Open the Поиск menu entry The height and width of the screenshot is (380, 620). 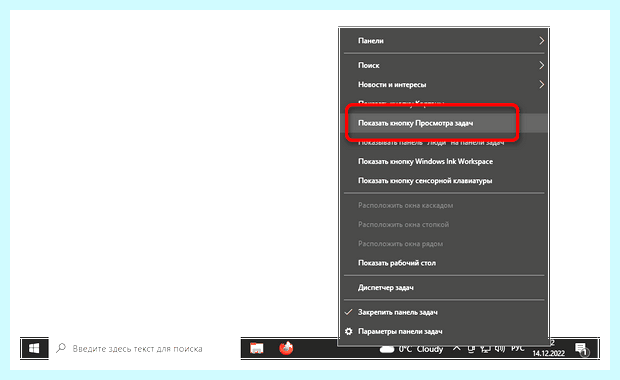[444, 65]
